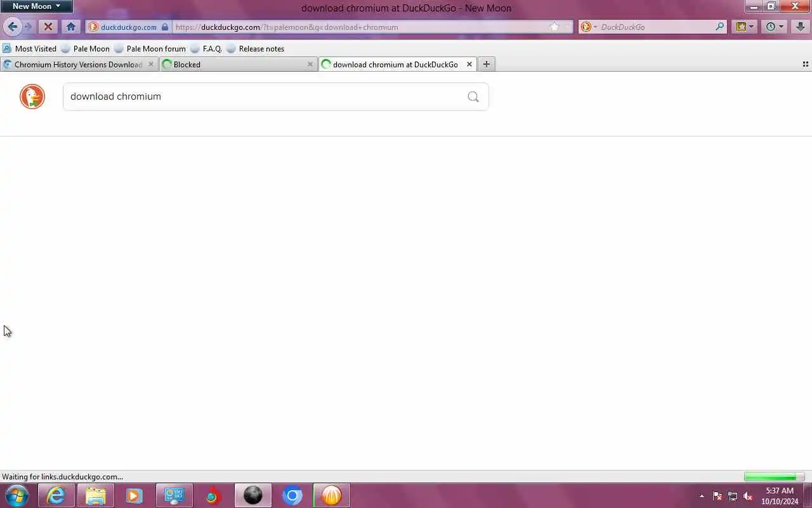Open the clock showing 5:37 AM

pos(780,496)
